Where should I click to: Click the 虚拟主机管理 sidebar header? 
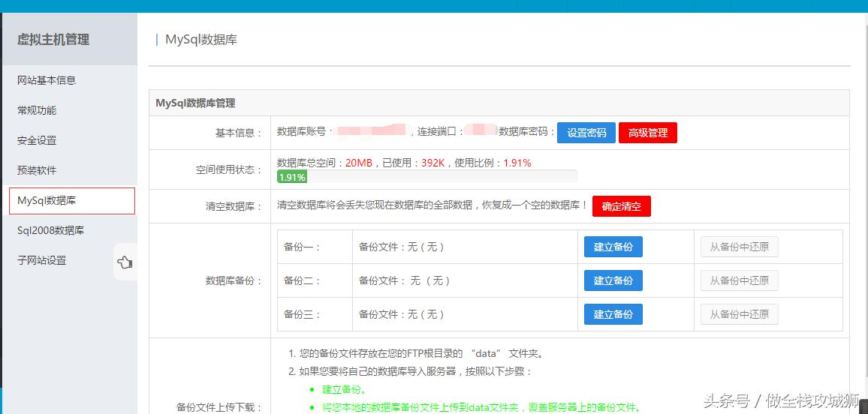pyautogui.click(x=53, y=40)
